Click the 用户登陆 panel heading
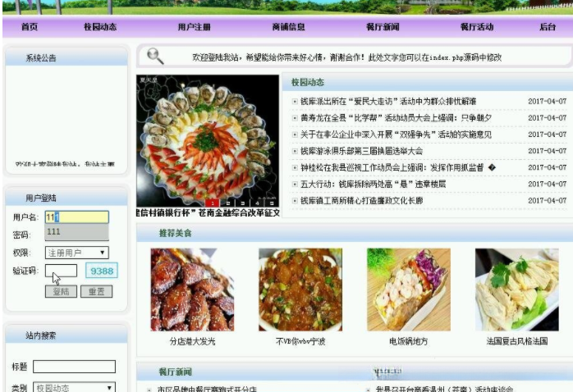Image resolution: width=573 pixels, height=392 pixels. click(41, 198)
